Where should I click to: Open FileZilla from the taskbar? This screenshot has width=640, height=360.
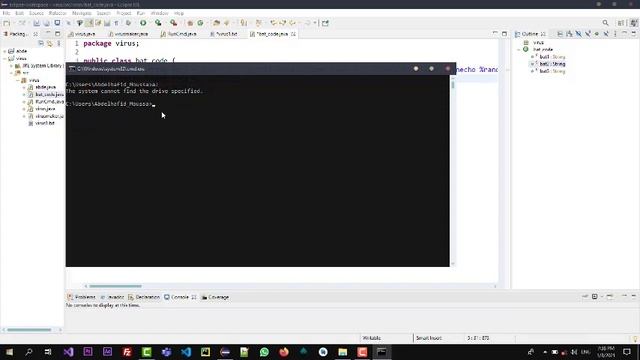coord(127,352)
